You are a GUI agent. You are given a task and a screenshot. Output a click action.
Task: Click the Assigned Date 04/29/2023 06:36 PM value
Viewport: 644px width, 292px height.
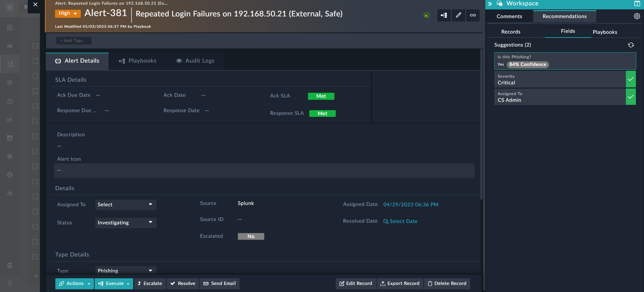[411, 205]
